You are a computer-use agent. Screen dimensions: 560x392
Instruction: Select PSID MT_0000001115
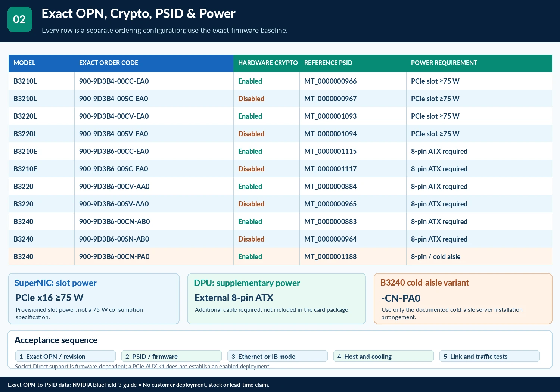(330, 151)
